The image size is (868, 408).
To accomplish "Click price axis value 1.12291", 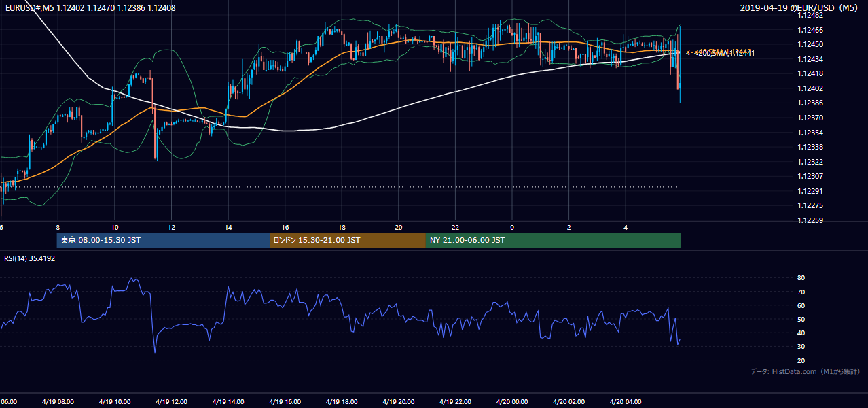I will [811, 191].
